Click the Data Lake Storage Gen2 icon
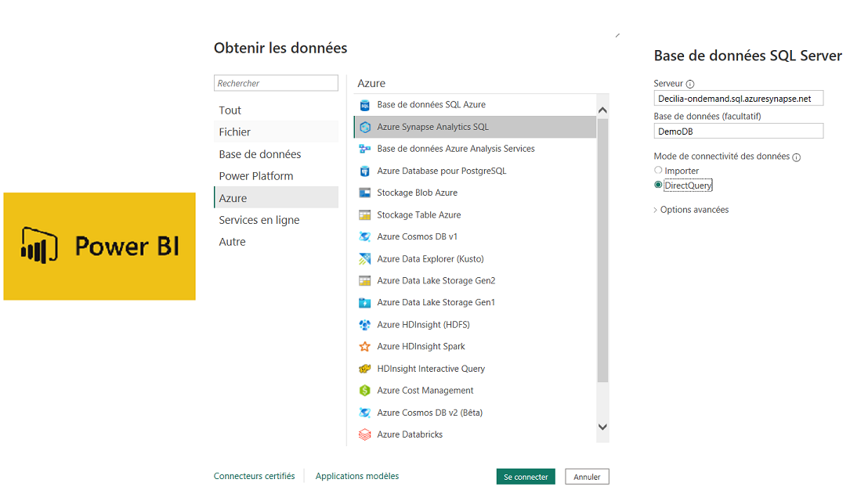The width and height of the screenshot is (868, 501). 365,281
